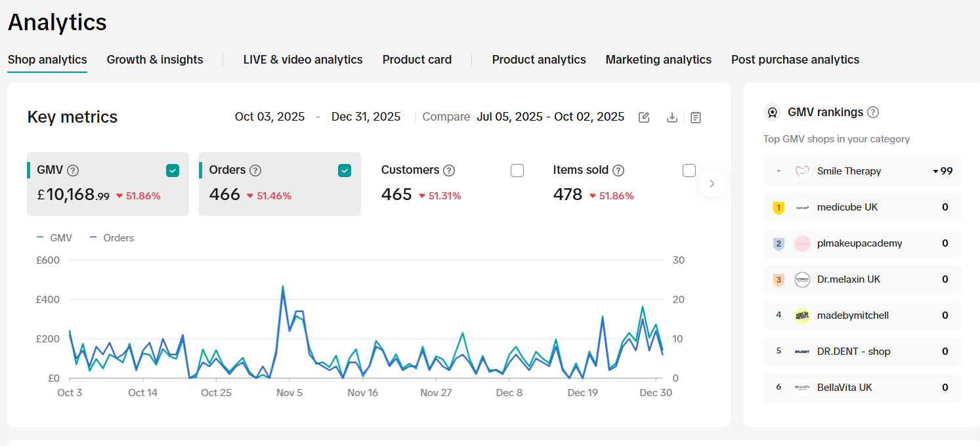
Task: Select Smile Therapy shop ranking row
Action: (x=862, y=171)
